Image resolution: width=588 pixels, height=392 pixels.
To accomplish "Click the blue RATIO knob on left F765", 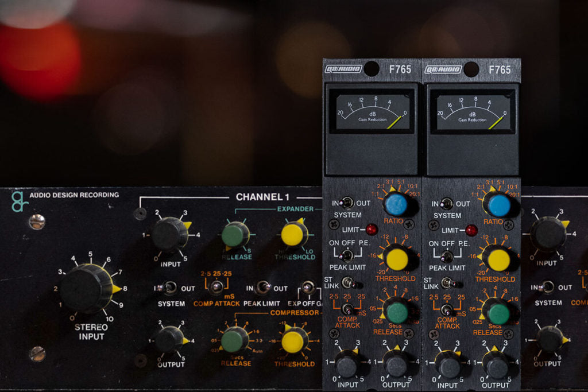I will coord(397,205).
